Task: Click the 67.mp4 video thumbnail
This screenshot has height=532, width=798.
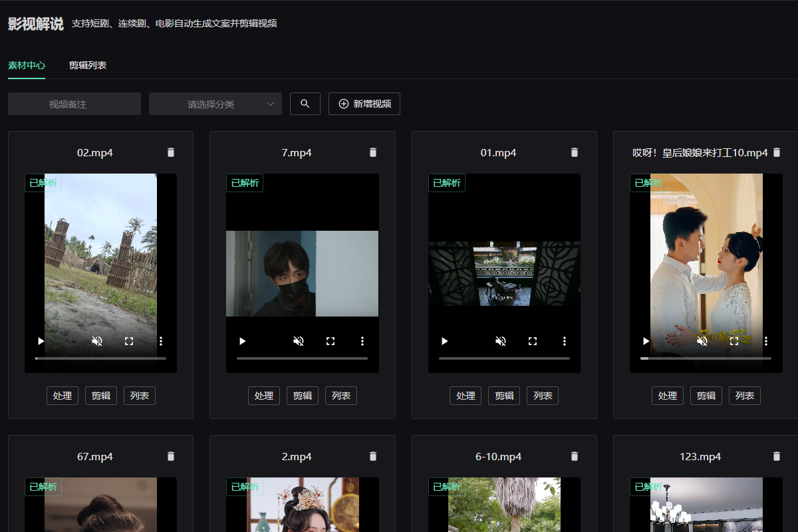Action: click(100, 505)
